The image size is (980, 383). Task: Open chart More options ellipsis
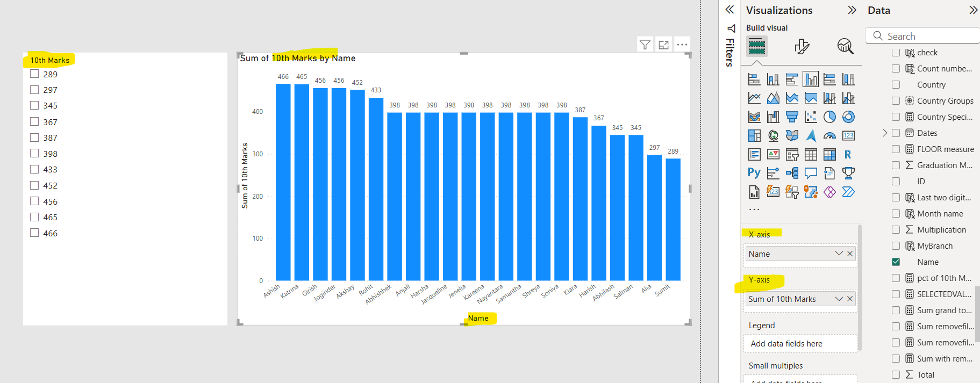click(682, 45)
